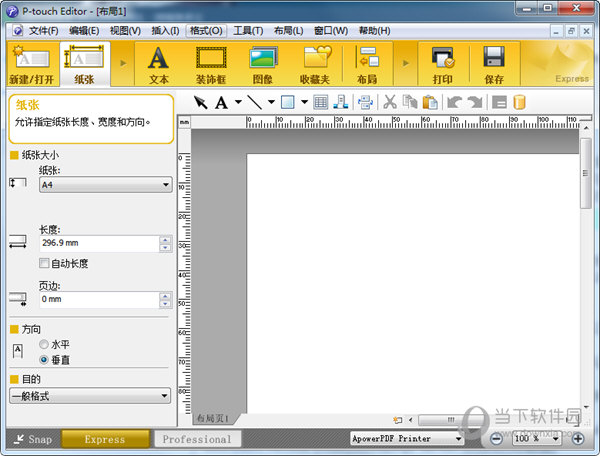
Task: Select the 垂直 (vertical) orientation radio
Action: coord(44,360)
